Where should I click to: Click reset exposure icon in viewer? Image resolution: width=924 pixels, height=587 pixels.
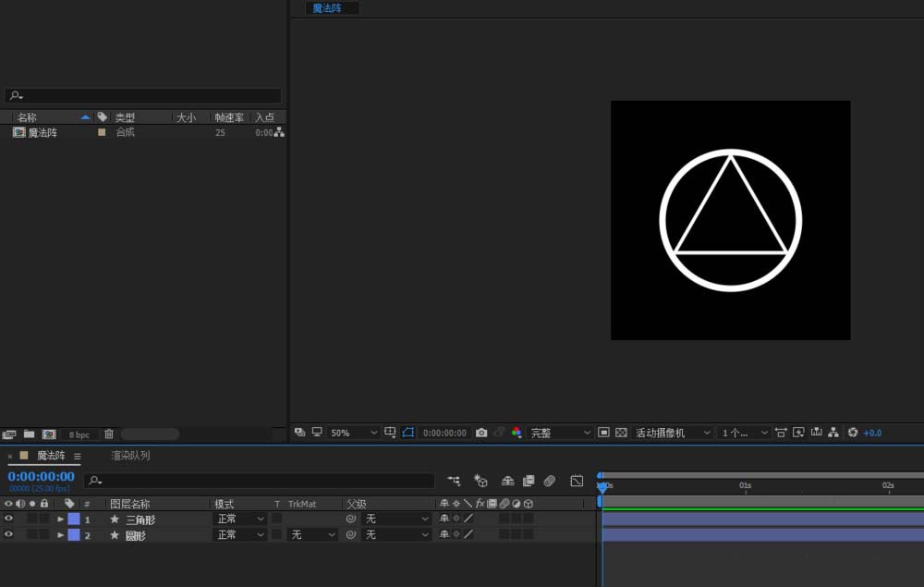(853, 433)
